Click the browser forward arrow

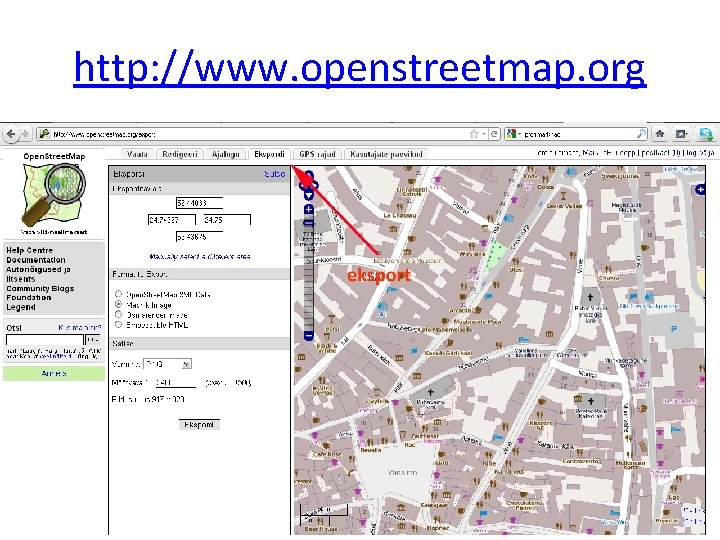[x=25, y=134]
